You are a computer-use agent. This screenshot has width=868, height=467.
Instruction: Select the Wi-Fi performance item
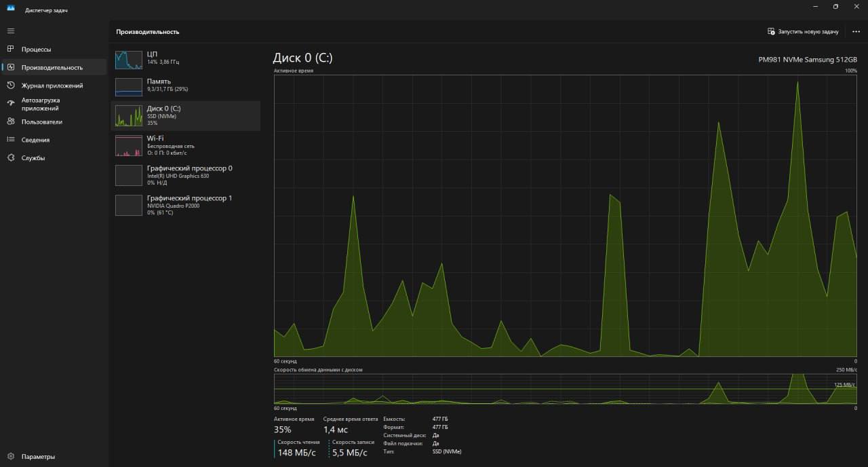pyautogui.click(x=185, y=145)
